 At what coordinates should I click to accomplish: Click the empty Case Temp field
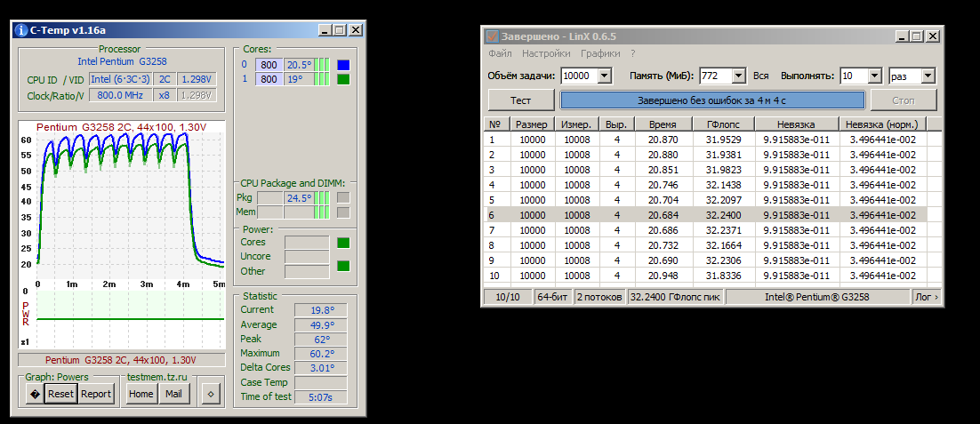click(x=321, y=382)
